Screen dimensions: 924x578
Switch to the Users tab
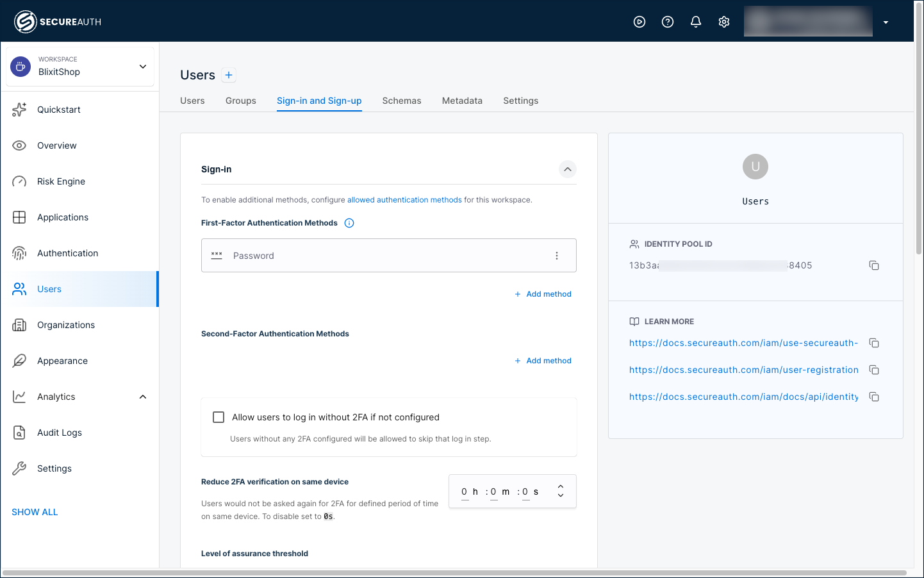192,101
